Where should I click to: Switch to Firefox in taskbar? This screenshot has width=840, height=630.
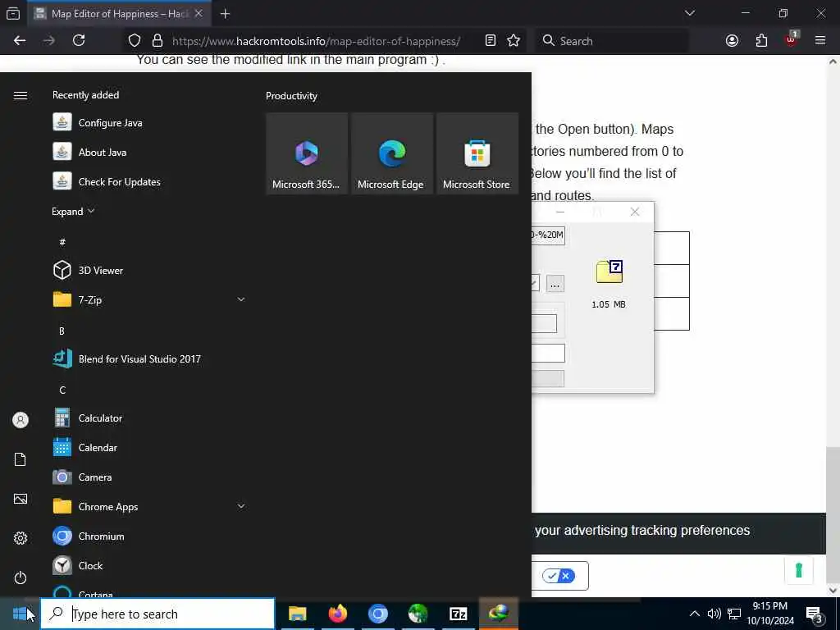coord(338,614)
